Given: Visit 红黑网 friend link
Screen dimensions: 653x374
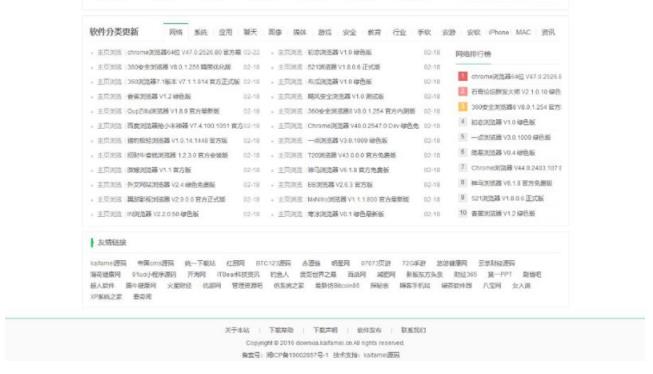Looking at the screenshot, I should [235, 263].
